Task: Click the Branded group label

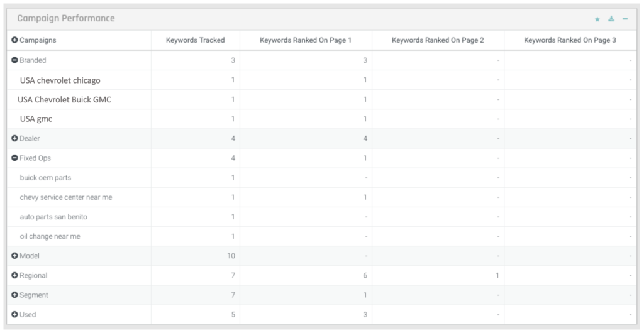Action: [33, 60]
